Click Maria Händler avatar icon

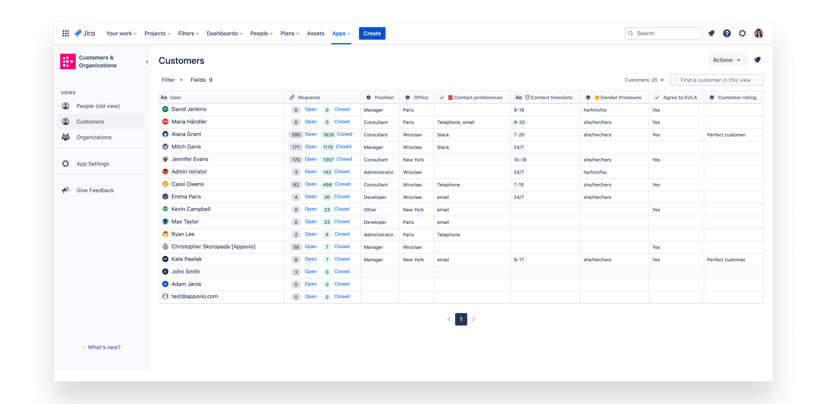point(165,122)
